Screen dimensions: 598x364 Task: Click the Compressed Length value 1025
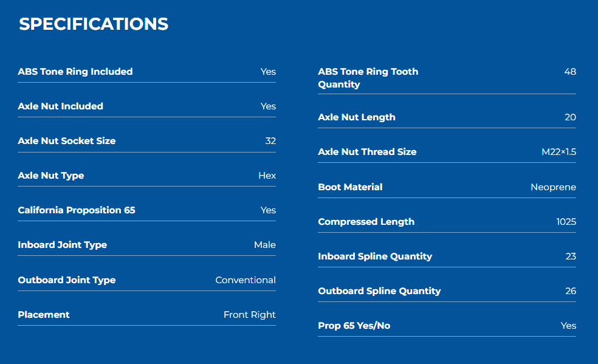tap(566, 222)
